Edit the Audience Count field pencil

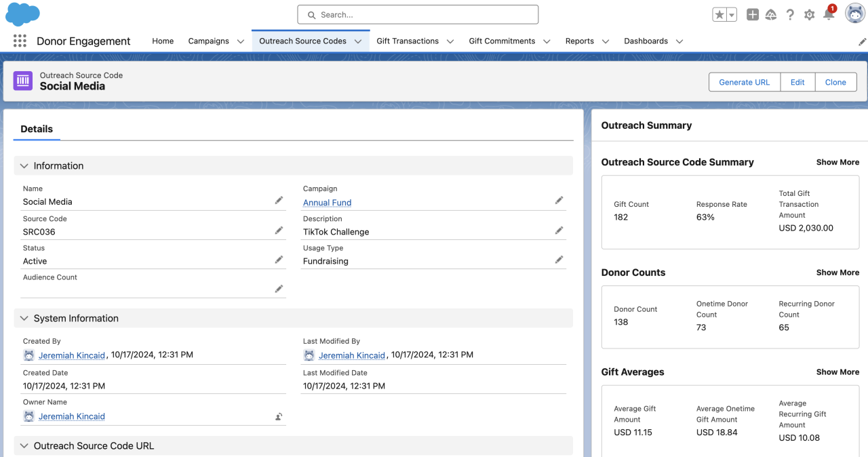pyautogui.click(x=279, y=288)
